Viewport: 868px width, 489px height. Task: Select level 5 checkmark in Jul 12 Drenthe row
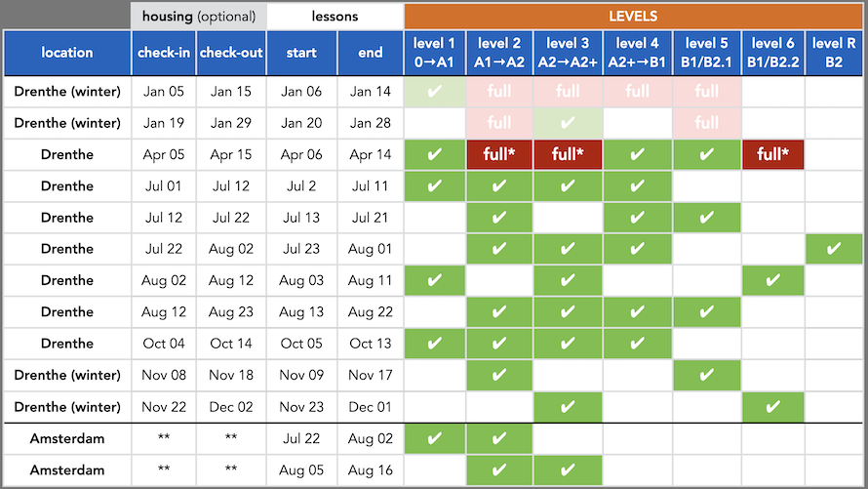(706, 218)
